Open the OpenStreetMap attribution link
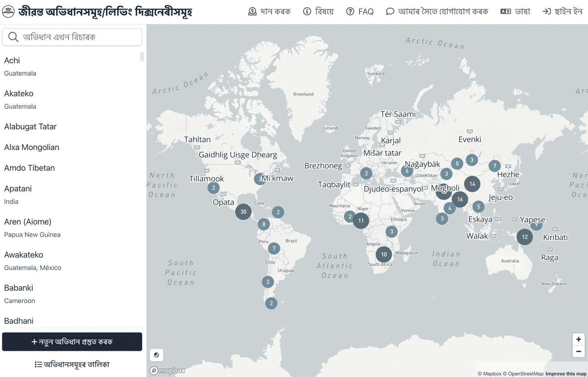This screenshot has height=377, width=588. pyautogui.click(x=523, y=374)
